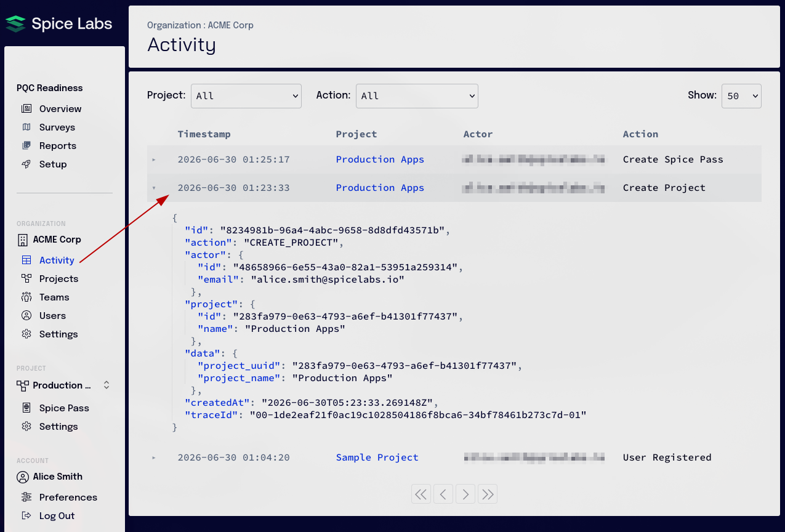Click the Activity table icon
785x532 pixels.
click(x=26, y=260)
